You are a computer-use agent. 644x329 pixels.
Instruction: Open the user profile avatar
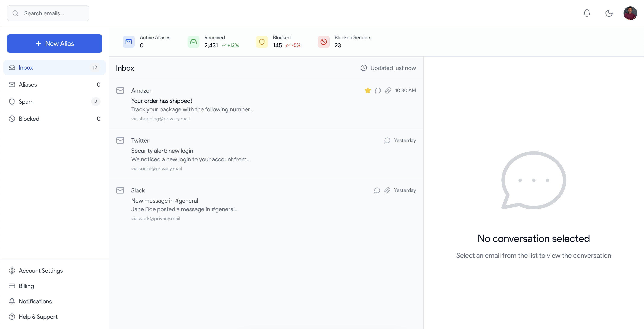630,13
